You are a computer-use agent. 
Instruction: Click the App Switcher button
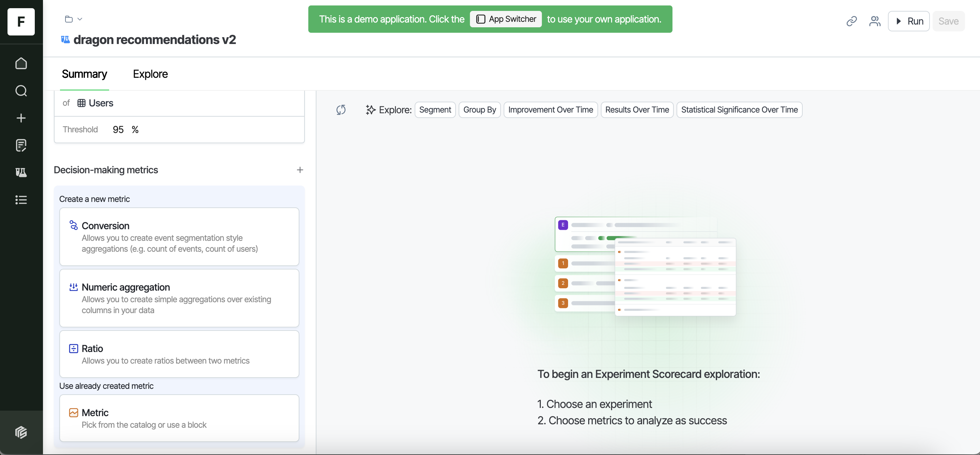pyautogui.click(x=506, y=19)
